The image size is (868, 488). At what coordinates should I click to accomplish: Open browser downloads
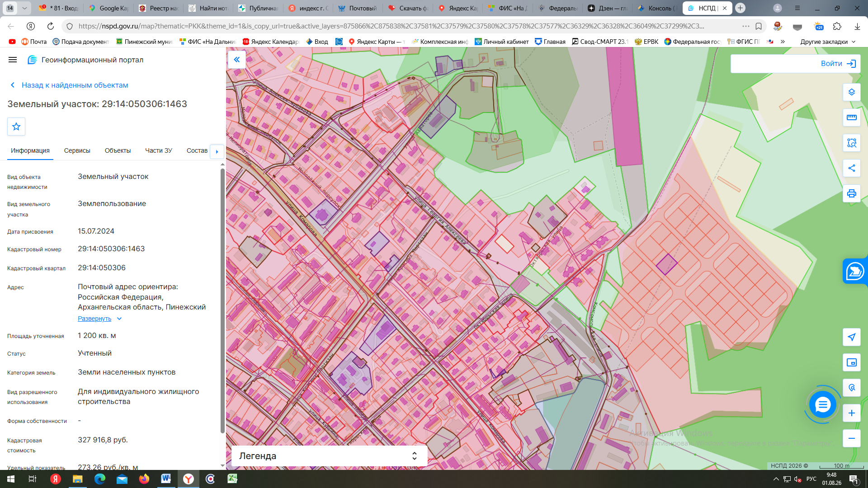click(x=857, y=26)
